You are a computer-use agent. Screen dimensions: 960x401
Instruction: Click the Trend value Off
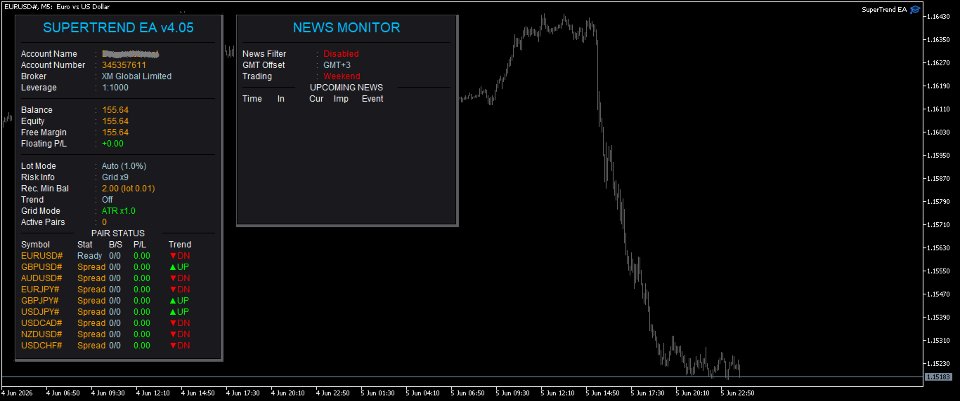107,200
